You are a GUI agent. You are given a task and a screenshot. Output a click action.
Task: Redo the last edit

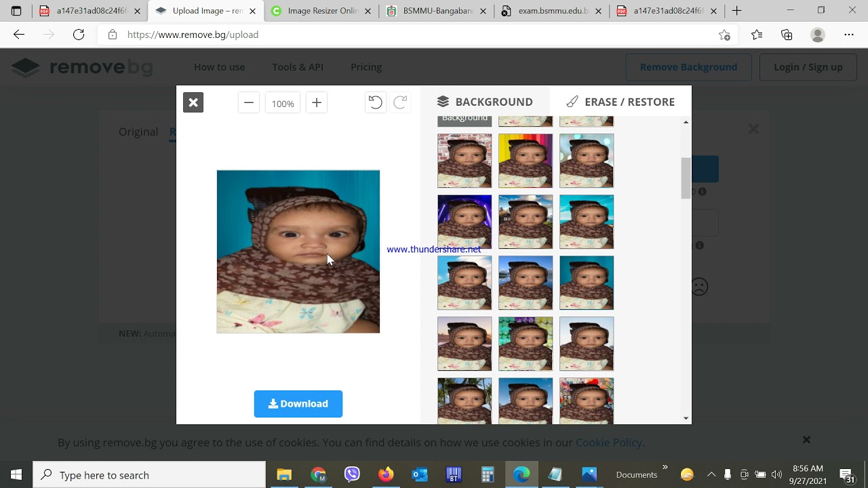(x=400, y=102)
